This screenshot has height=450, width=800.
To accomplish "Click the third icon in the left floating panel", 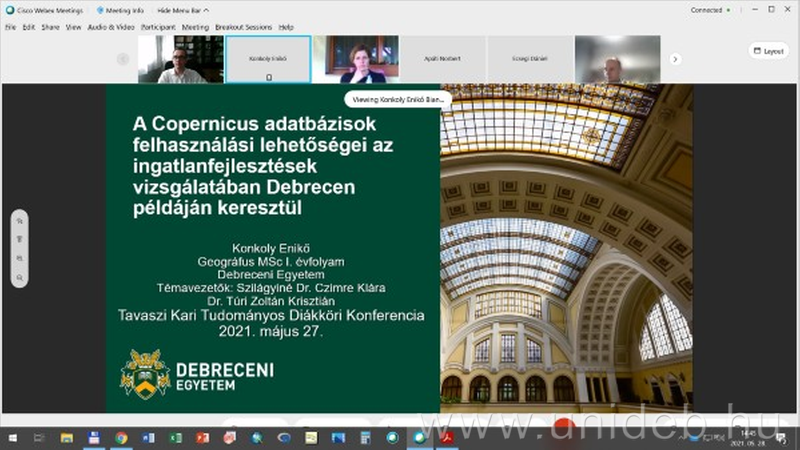I will (x=20, y=259).
